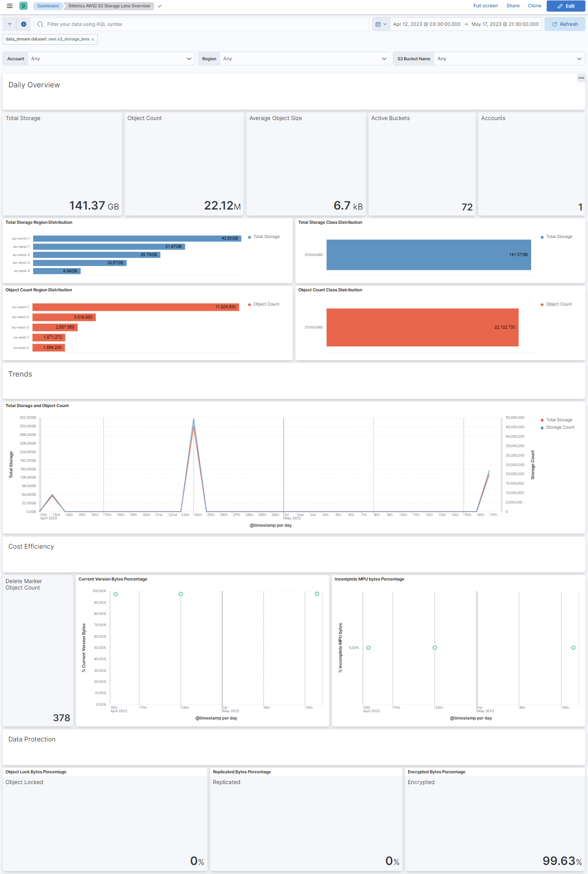The image size is (588, 874).
Task: Open the hamburger navigation menu
Action: tap(9, 6)
